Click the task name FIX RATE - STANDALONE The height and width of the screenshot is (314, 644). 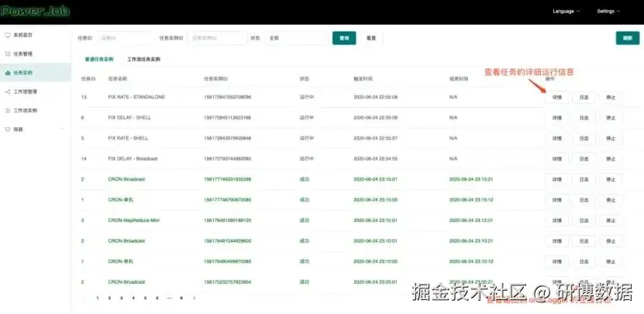click(136, 97)
